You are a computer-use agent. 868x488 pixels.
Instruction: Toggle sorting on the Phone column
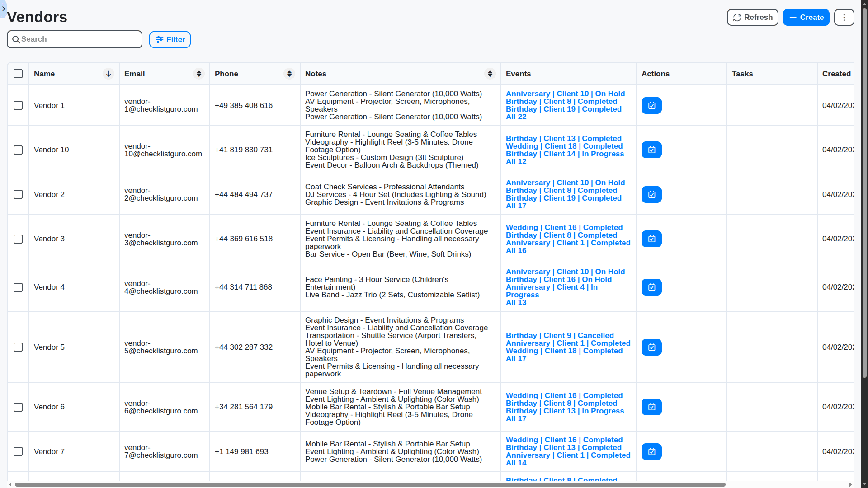tap(289, 74)
